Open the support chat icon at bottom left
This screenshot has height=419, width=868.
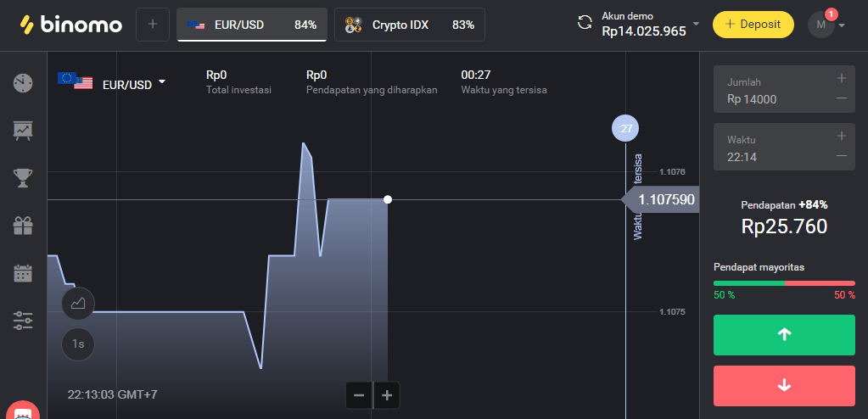click(x=23, y=412)
